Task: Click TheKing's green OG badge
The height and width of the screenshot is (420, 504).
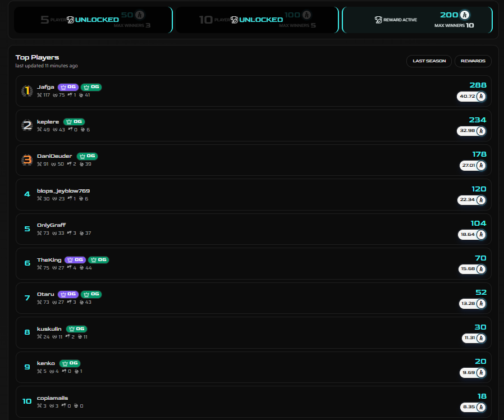Action: point(98,260)
